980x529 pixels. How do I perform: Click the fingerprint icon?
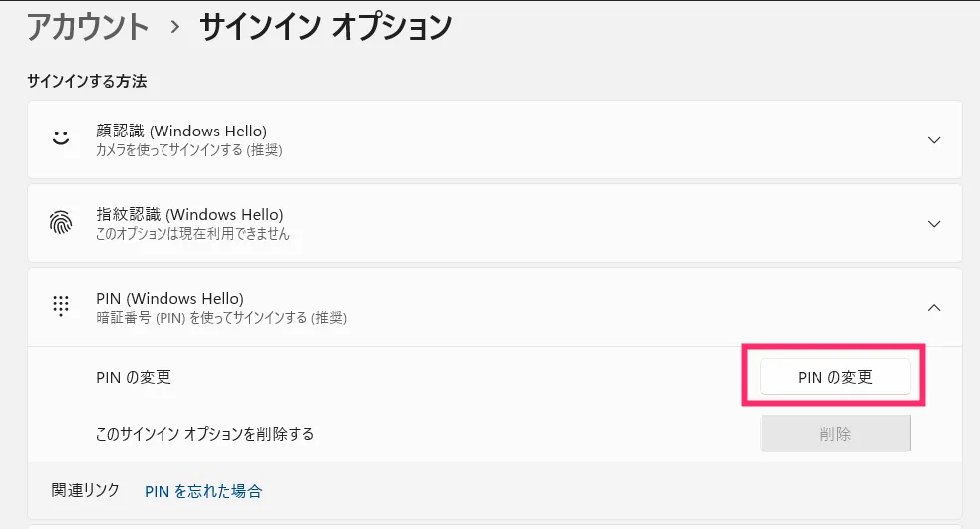pos(62,223)
